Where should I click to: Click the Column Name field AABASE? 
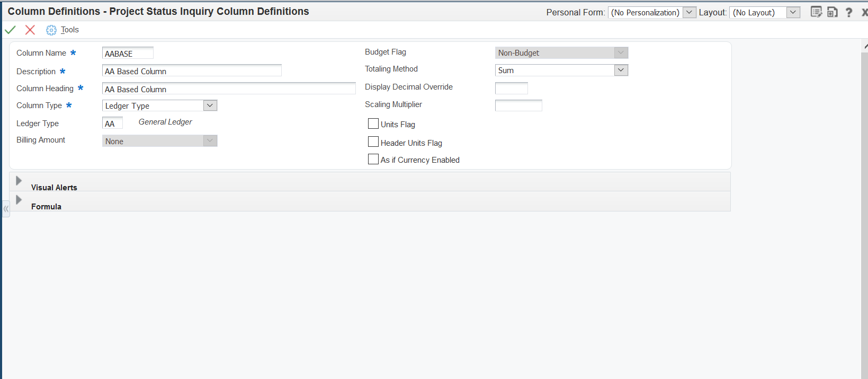pos(128,53)
